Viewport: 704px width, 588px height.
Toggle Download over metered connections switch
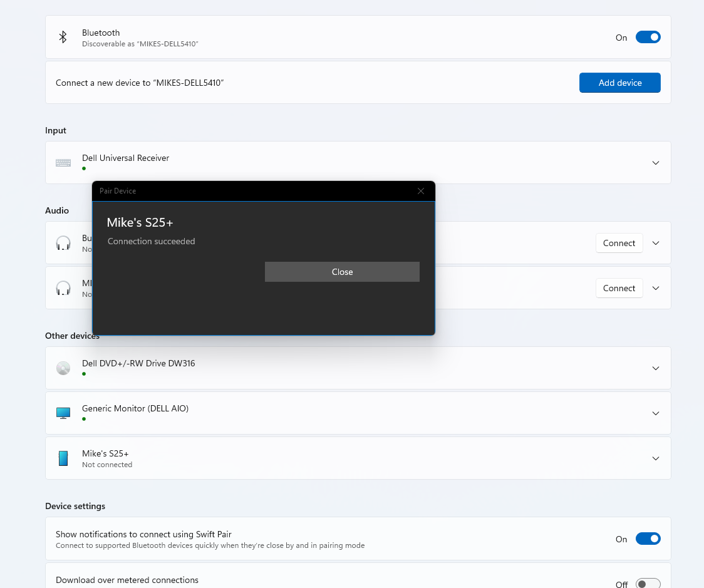click(x=648, y=584)
